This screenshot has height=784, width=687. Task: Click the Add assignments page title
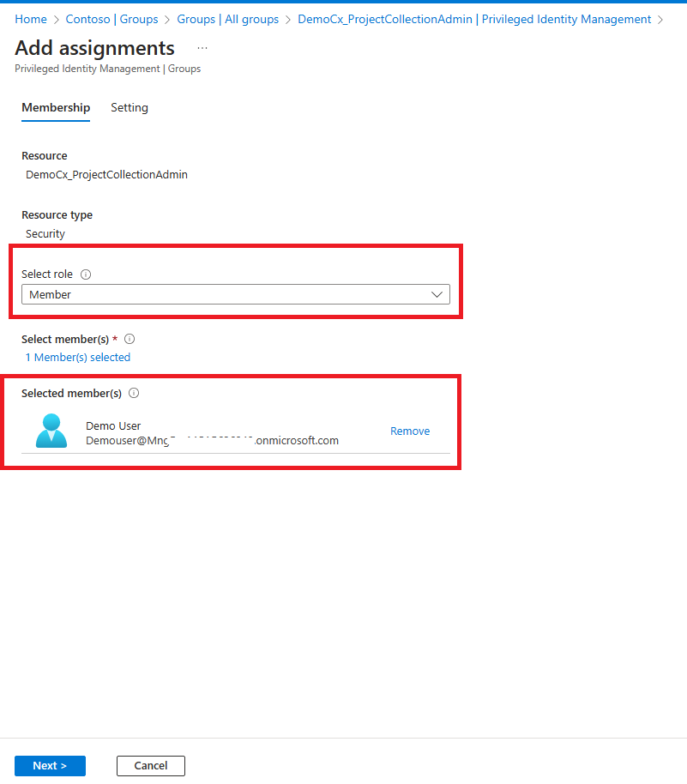coord(94,48)
